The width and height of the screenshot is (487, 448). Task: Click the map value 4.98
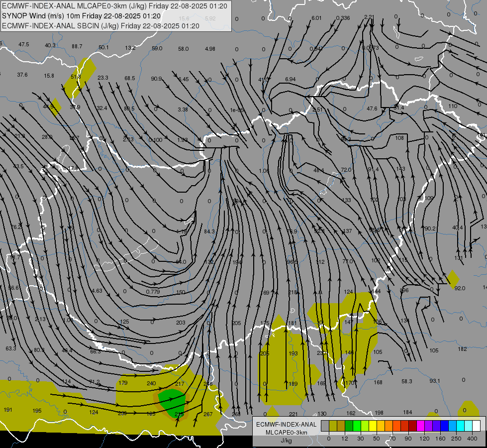(210, 49)
